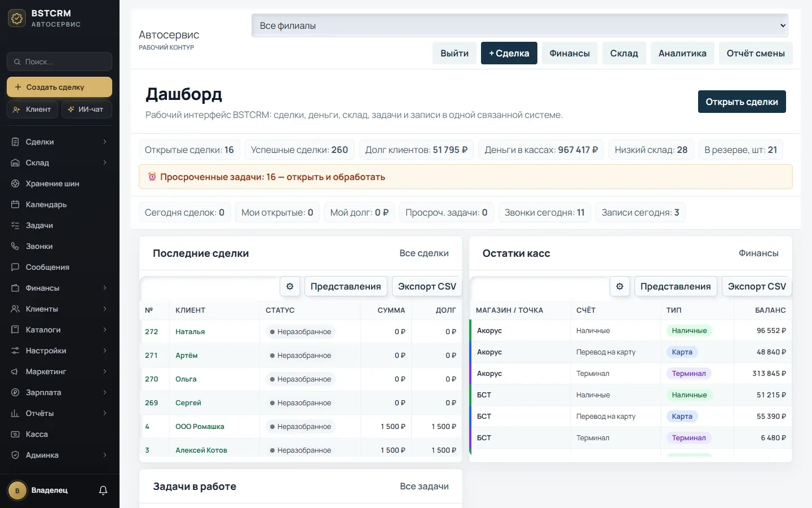Follow the Все задачи link
This screenshot has height=508, width=812.
[424, 487]
